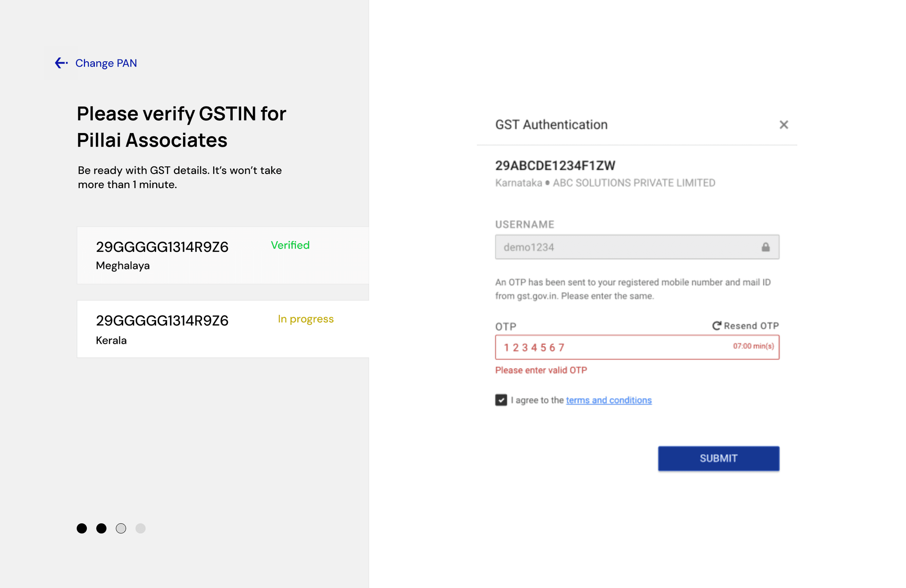Image resolution: width=906 pixels, height=588 pixels.
Task: Click the Resend OTP text
Action: pyautogui.click(x=751, y=326)
